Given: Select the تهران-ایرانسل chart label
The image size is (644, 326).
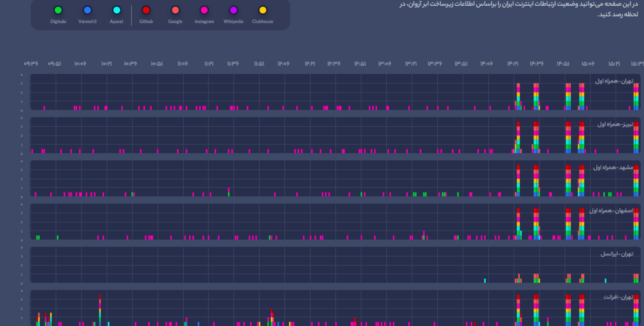Looking at the screenshot, I should [x=617, y=254].
